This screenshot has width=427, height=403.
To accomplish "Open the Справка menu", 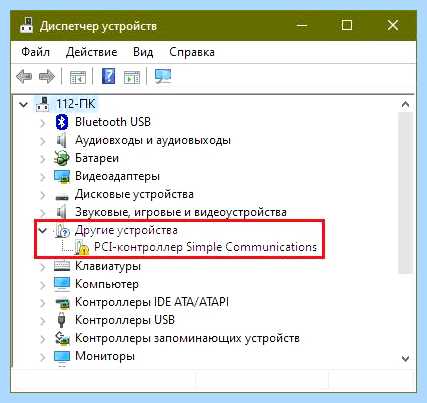I will (192, 52).
